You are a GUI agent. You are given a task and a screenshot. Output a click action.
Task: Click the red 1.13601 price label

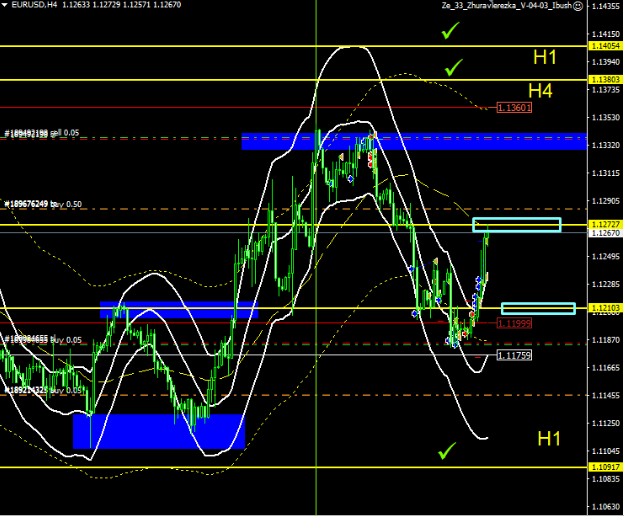510,107
